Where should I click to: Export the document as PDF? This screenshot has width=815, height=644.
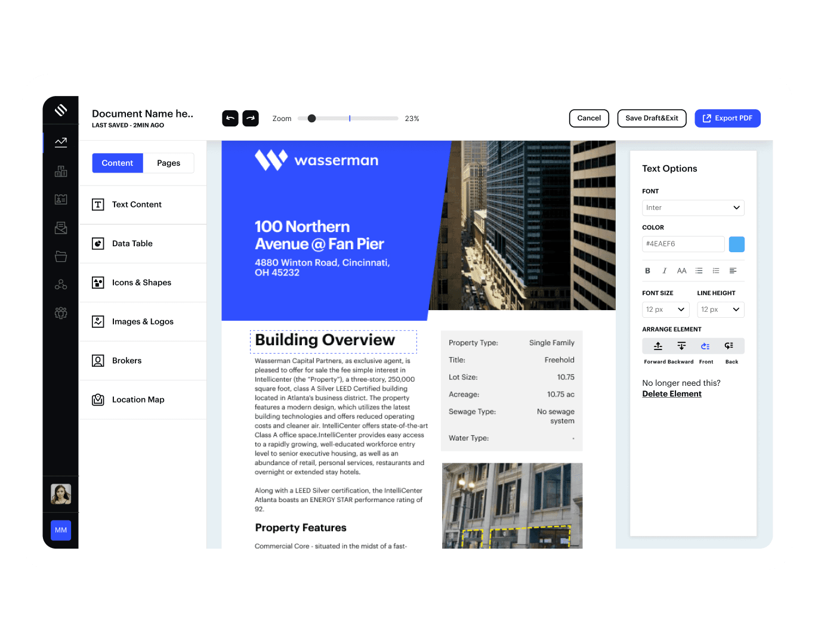tap(727, 118)
